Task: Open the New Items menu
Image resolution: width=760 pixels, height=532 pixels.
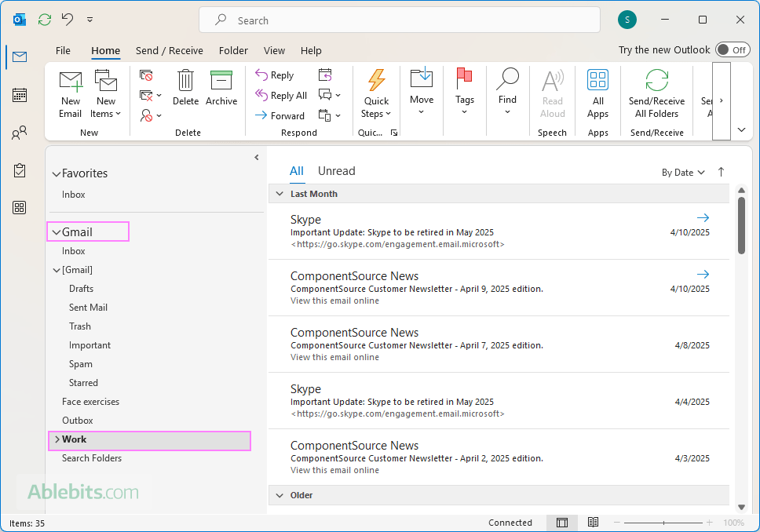Action: click(106, 94)
